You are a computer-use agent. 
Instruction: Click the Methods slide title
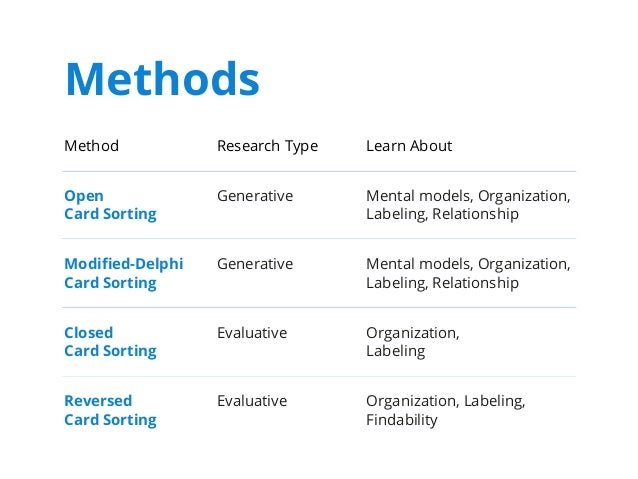[162, 79]
